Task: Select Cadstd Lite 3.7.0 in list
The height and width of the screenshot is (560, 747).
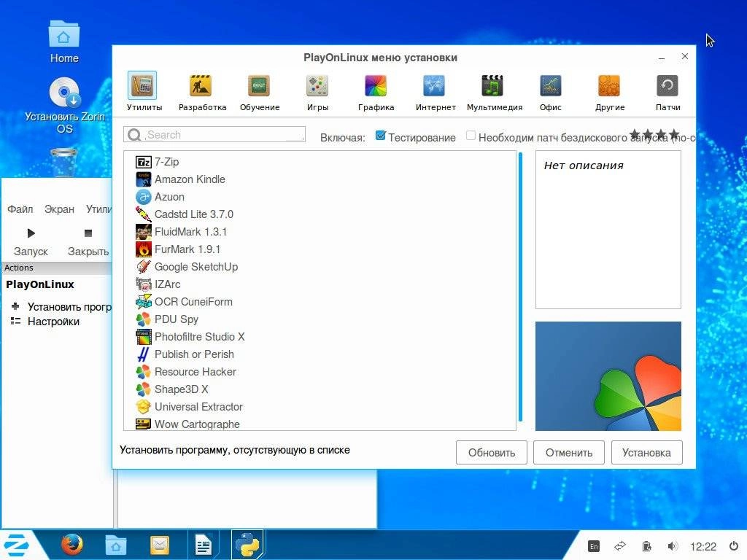Action: pyautogui.click(x=194, y=214)
